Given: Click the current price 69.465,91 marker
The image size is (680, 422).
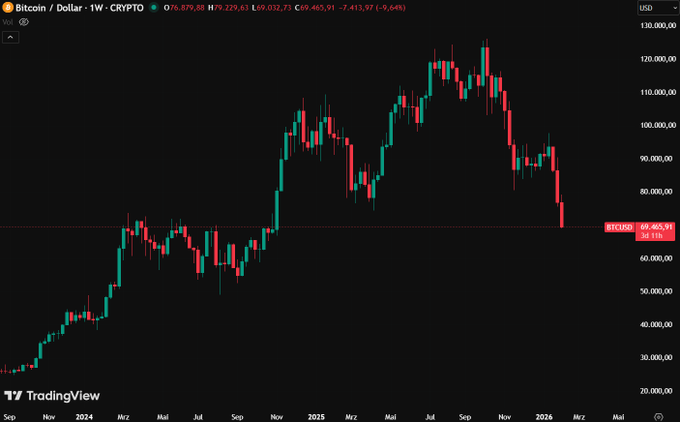Looking at the screenshot, I should coord(656,227).
